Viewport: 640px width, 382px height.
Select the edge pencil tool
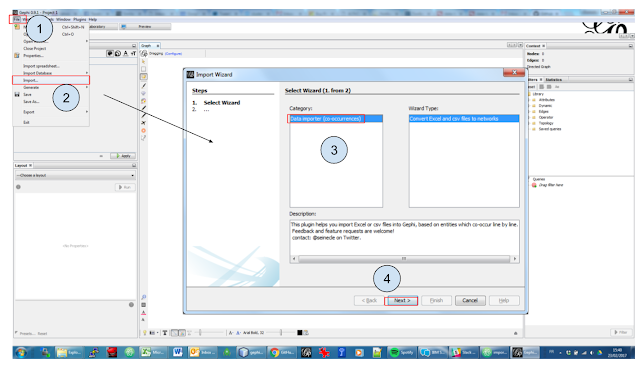tap(144, 115)
